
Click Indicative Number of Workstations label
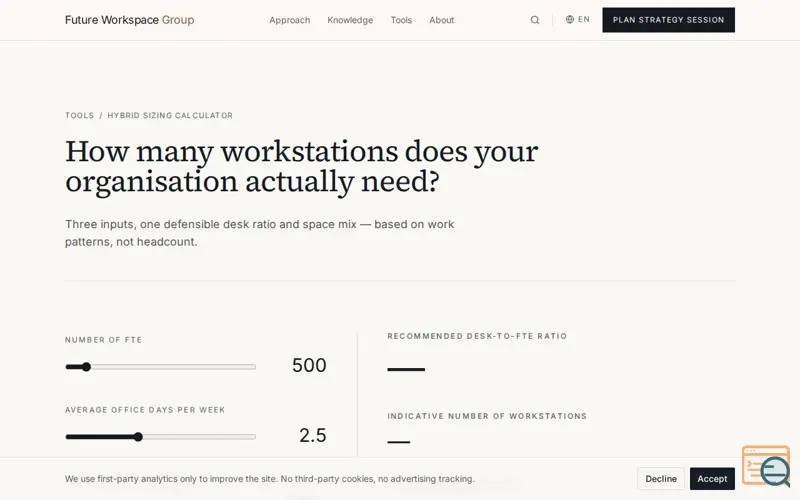point(487,416)
